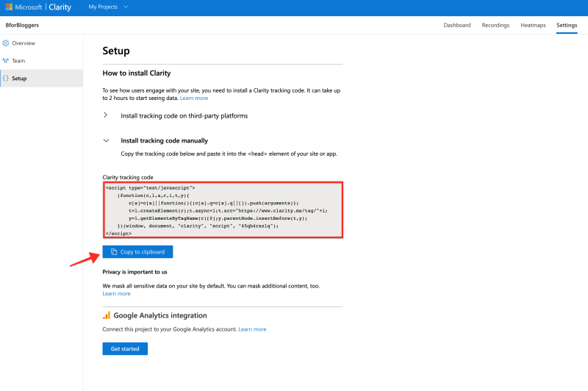
Task: Open Learn more link about seeing data
Action: 194,98
